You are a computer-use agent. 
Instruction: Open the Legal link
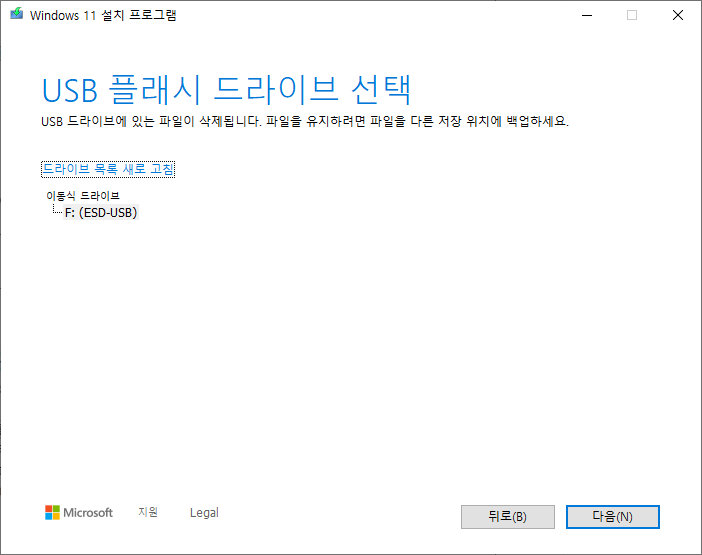click(204, 512)
